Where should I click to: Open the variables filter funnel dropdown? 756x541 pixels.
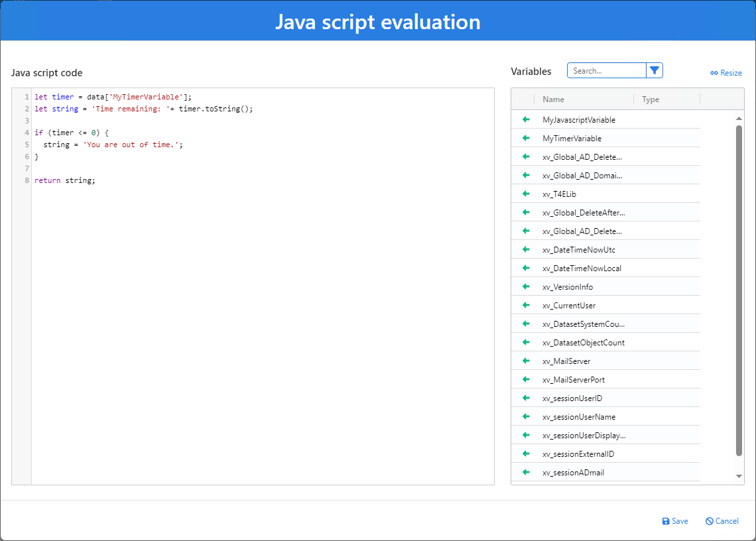click(x=655, y=70)
